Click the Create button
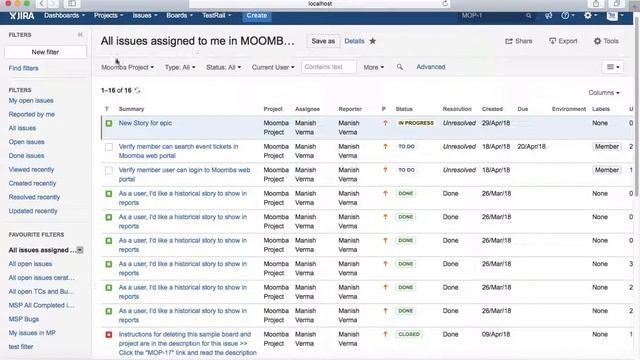The height and width of the screenshot is (360, 640). (257, 16)
